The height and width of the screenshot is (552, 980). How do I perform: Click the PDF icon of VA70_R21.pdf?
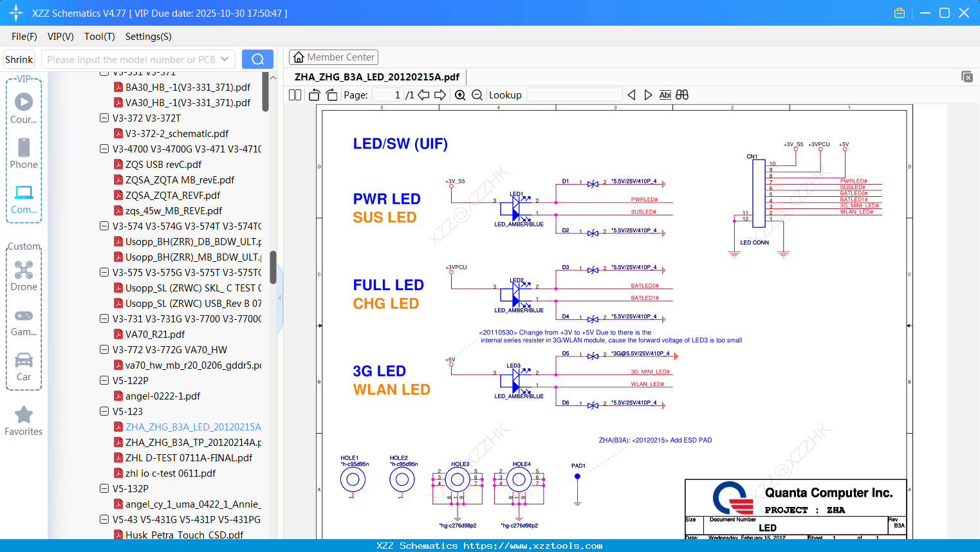(x=118, y=334)
